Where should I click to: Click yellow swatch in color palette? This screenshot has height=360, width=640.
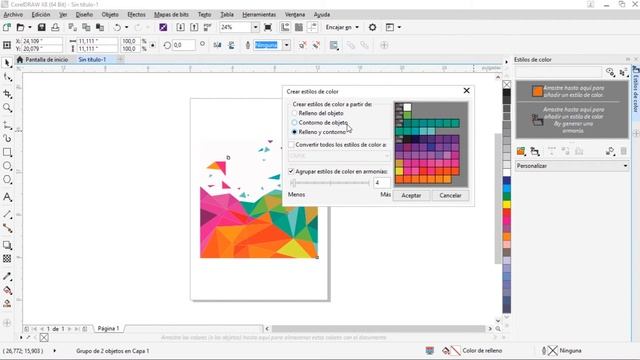507,204
